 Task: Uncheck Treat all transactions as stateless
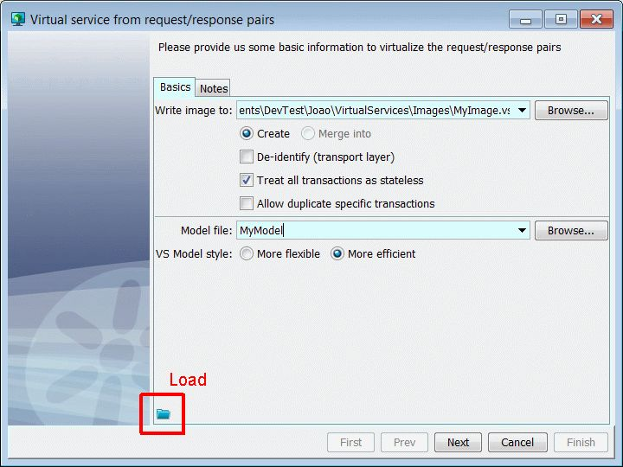[x=246, y=180]
